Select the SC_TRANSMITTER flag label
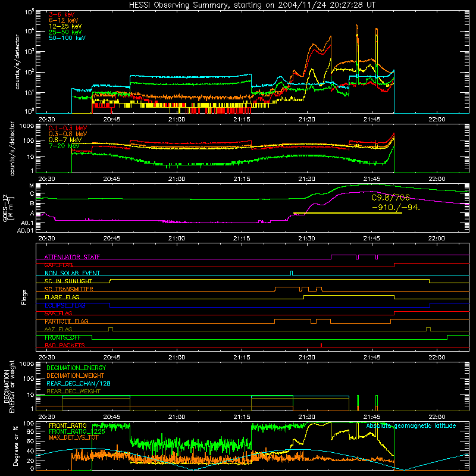The image size is (476, 476). tap(68, 289)
